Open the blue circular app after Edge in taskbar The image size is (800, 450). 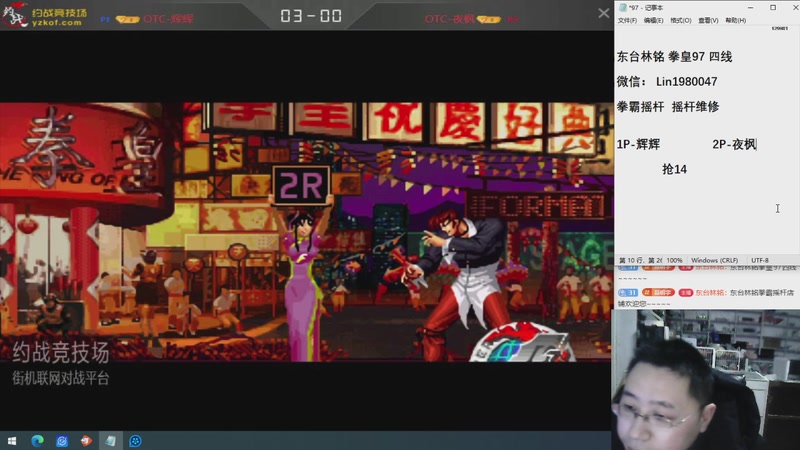[62, 441]
